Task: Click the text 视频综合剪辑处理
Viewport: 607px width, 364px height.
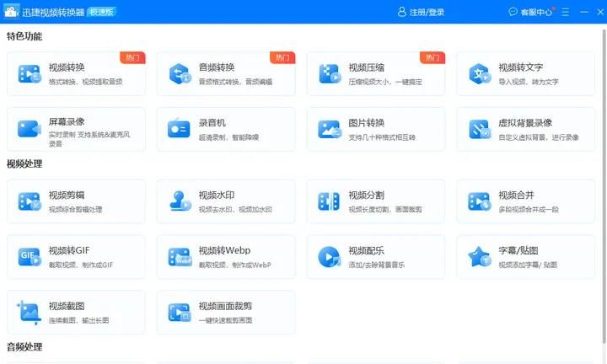Action: tap(76, 209)
